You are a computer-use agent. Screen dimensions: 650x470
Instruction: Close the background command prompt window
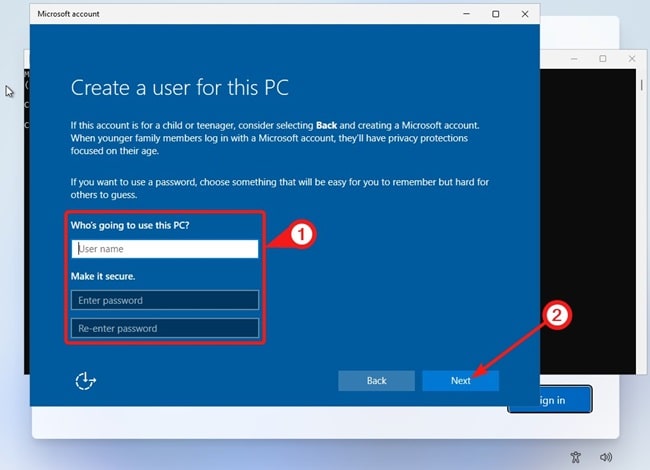pos(630,59)
